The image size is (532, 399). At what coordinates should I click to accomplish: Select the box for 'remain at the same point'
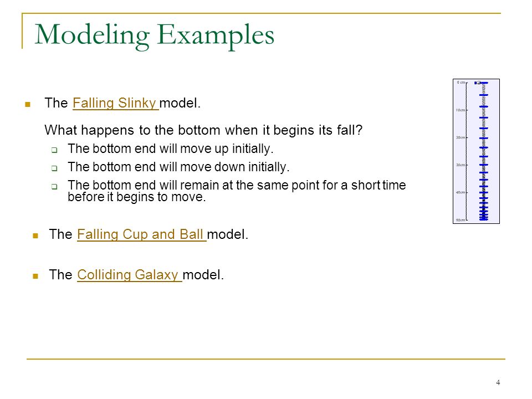[54, 186]
